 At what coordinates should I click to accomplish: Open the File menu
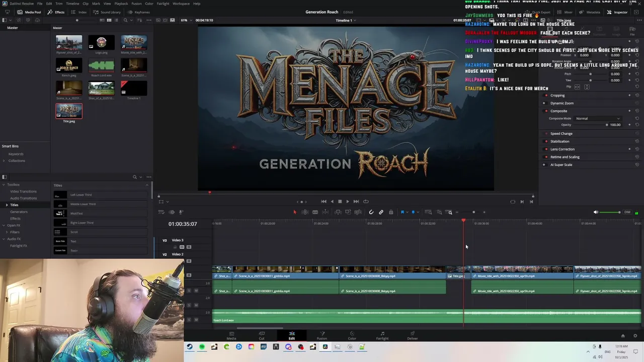(39, 4)
